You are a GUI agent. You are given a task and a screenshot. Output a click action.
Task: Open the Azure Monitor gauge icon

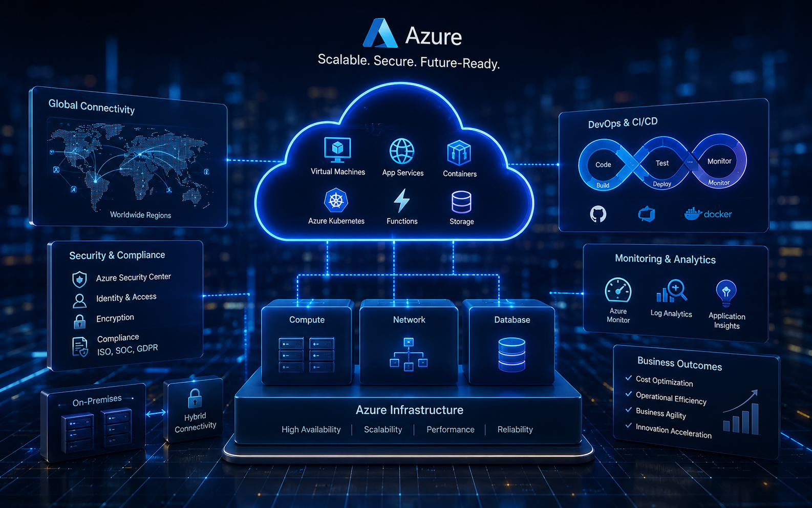(x=618, y=290)
